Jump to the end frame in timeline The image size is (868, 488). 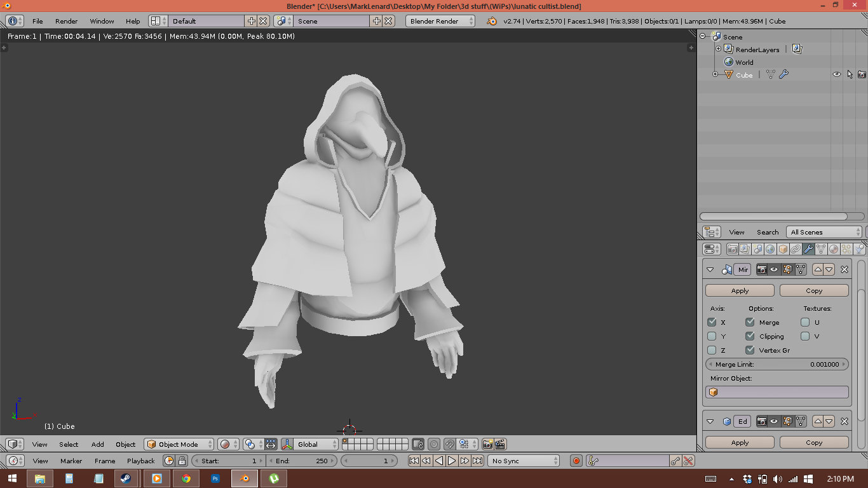click(x=478, y=461)
